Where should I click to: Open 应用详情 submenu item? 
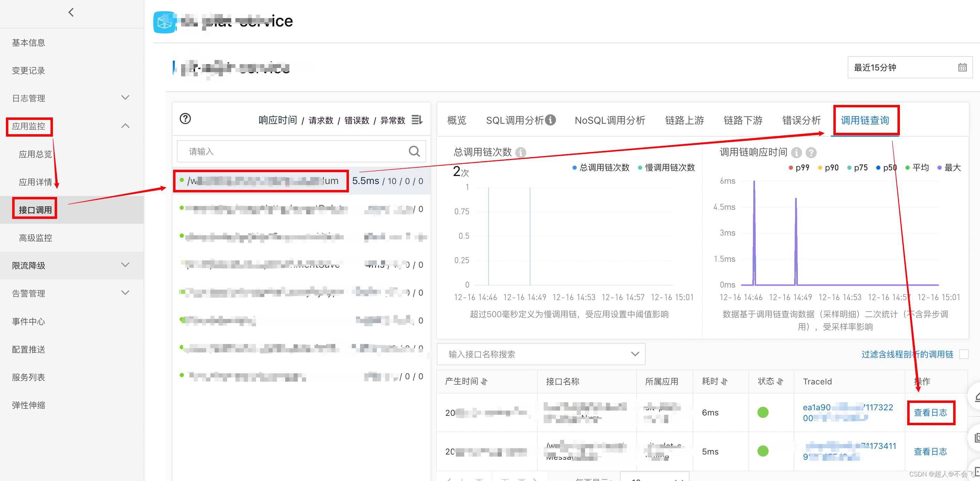point(36,182)
